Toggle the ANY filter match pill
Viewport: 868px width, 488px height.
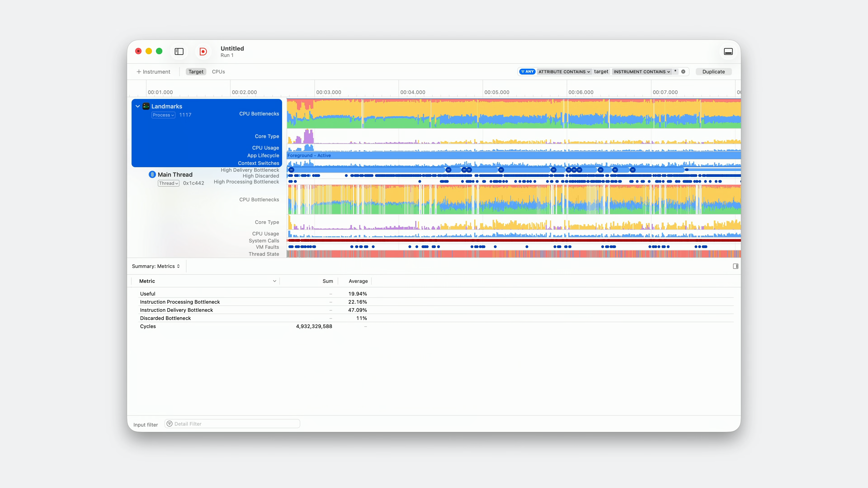point(527,72)
